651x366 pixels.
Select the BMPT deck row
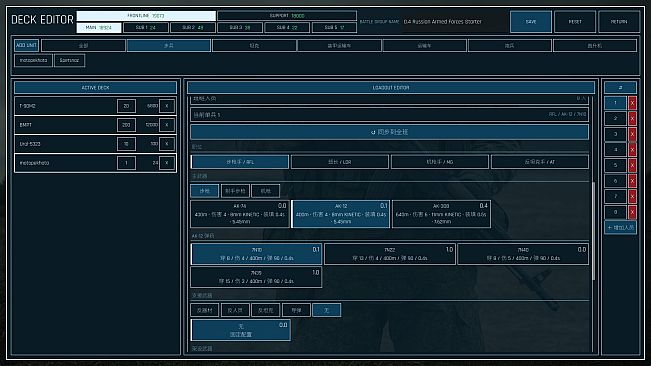click(95, 125)
